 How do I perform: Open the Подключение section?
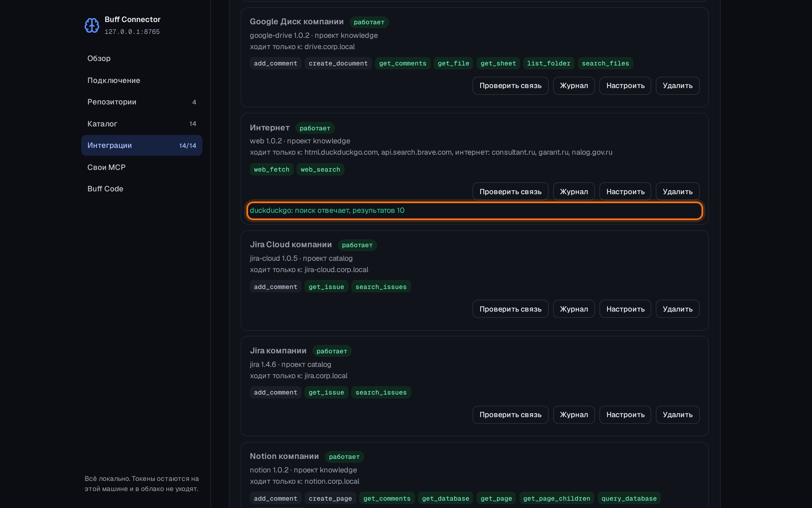(x=142, y=80)
